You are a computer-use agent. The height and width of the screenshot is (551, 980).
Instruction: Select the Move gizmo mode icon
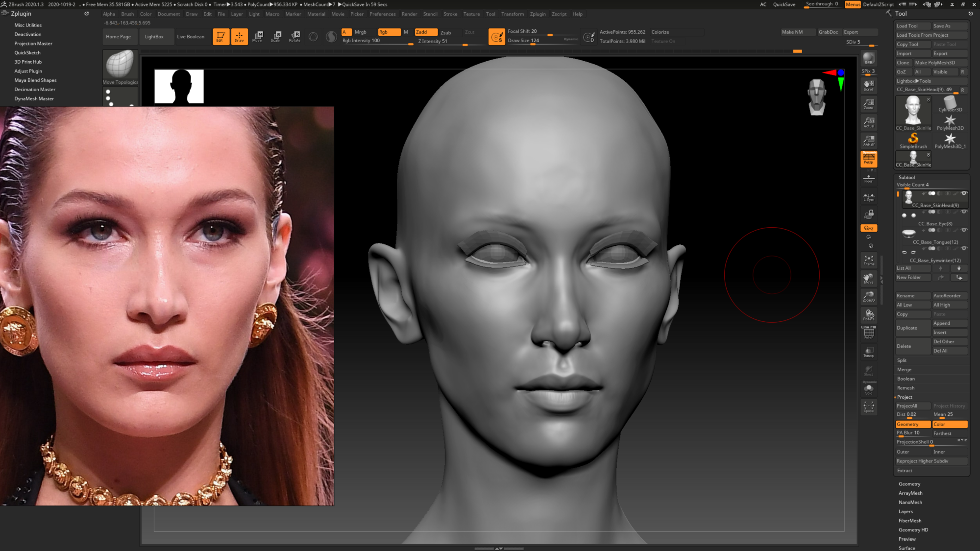258,36
